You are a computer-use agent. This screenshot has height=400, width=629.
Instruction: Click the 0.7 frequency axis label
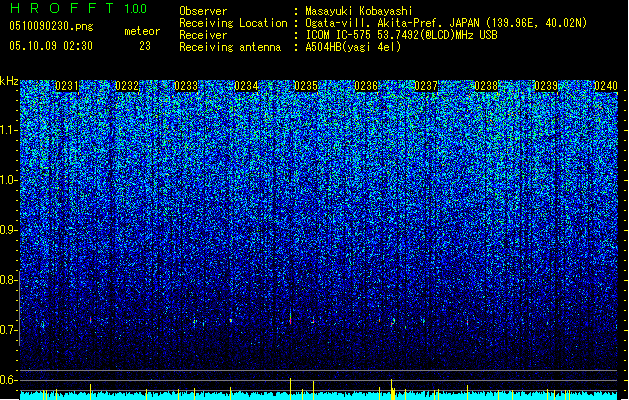click(x=9, y=330)
